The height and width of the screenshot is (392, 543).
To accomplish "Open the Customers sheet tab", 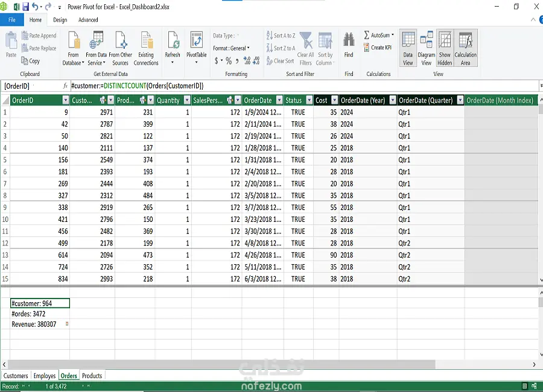I will tap(16, 376).
